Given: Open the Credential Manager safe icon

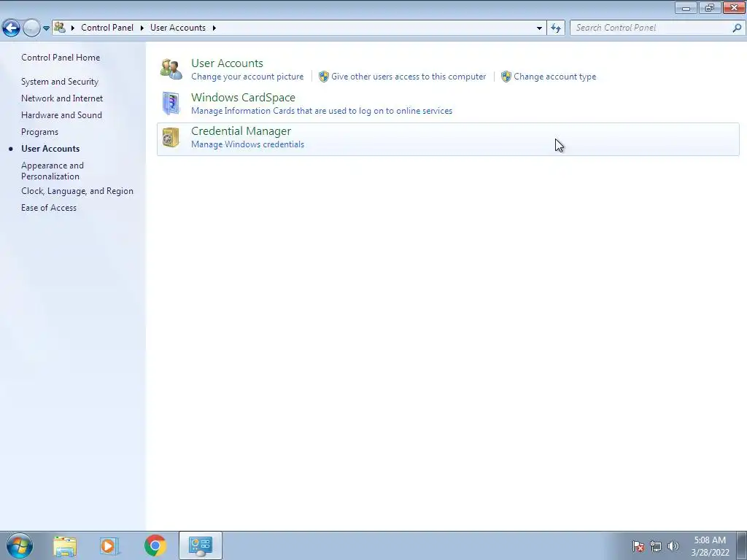Looking at the screenshot, I should coord(171,137).
